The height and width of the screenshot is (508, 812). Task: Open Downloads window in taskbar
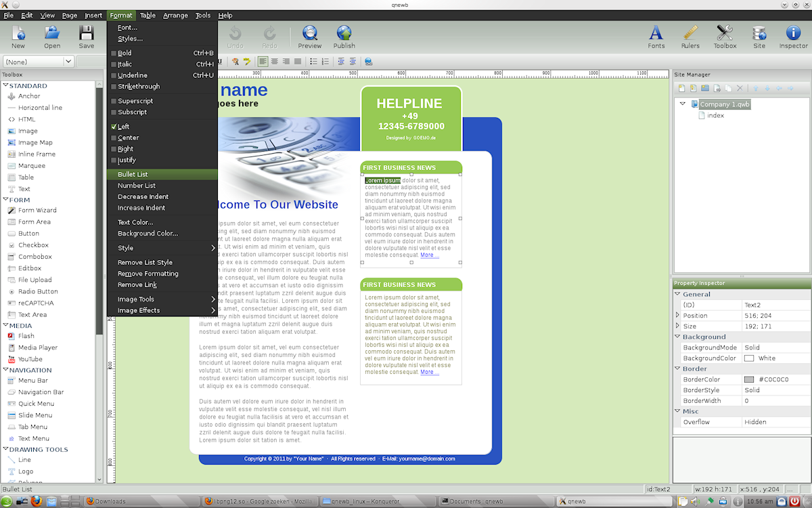point(110,501)
